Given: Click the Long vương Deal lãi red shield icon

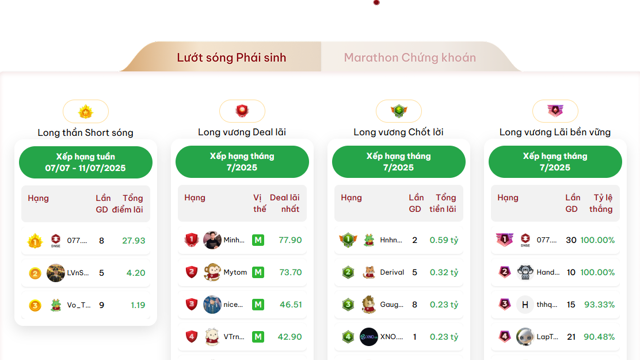Looking at the screenshot, I should pyautogui.click(x=242, y=111).
